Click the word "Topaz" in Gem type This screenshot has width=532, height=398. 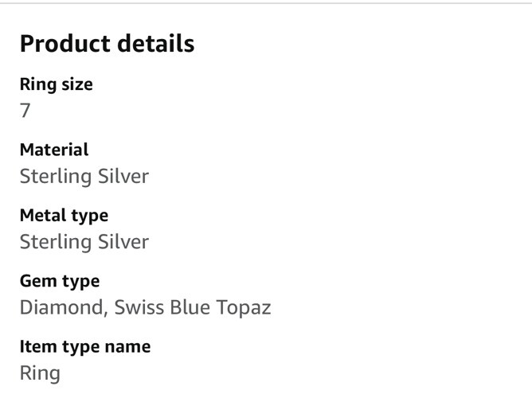pos(245,307)
